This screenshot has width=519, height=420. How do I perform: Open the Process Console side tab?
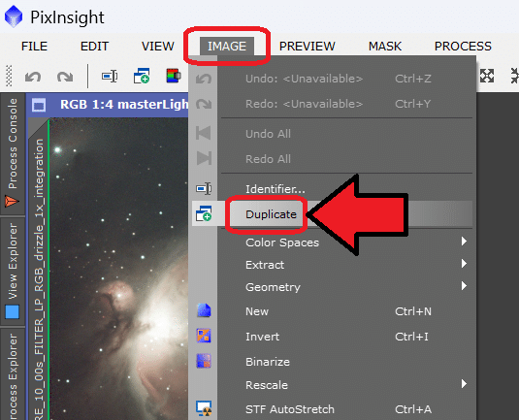tap(13, 153)
